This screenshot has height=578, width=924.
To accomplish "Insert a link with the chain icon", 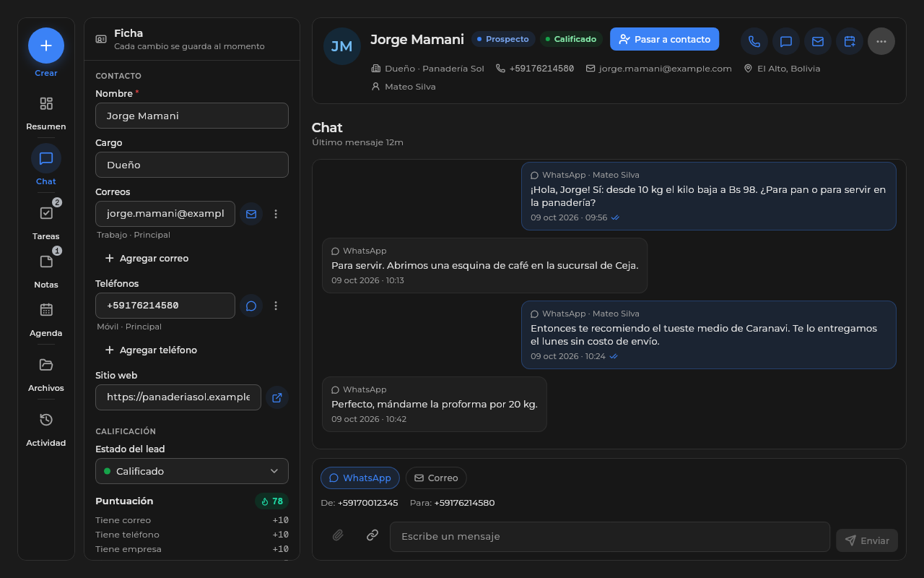I will pyautogui.click(x=372, y=535).
